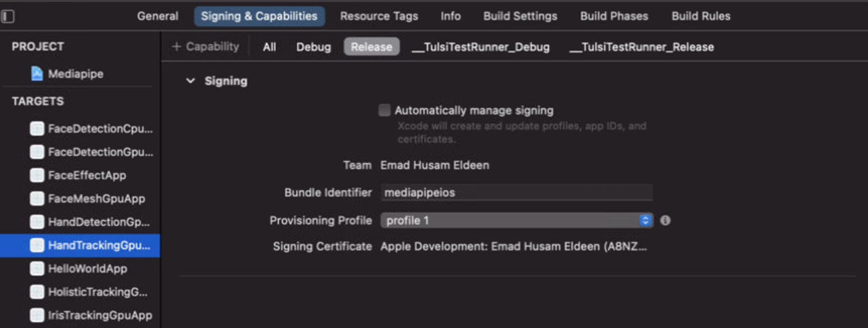This screenshot has height=328, width=868.
Task: Click the FaceDetectionGpu target icon
Action: tap(37, 152)
